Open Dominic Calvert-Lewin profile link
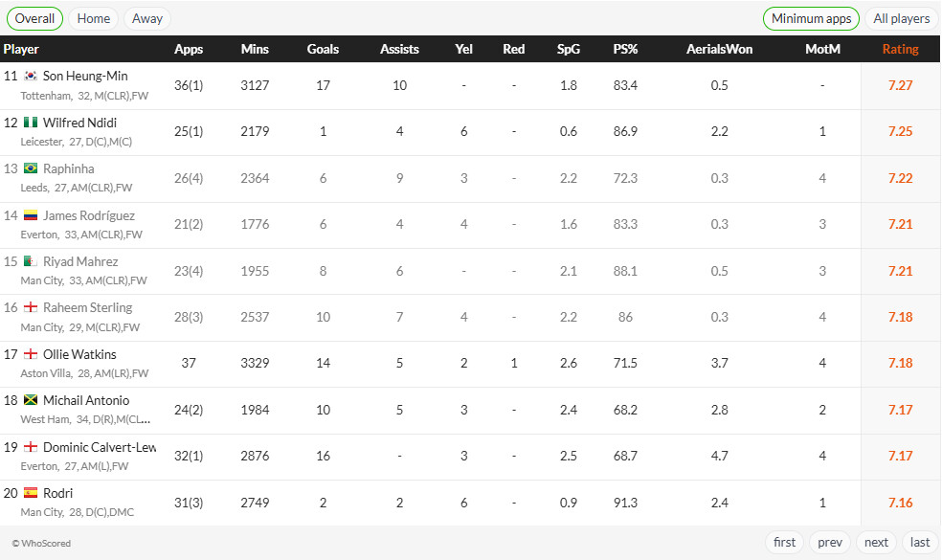 (x=100, y=447)
